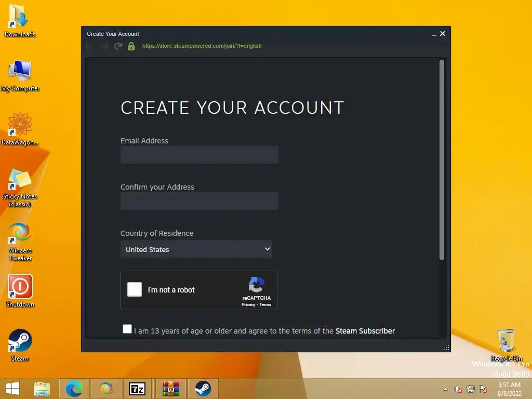Viewport: 532px width, 399px height.
Task: Focus the Email Address field
Action: (x=199, y=155)
